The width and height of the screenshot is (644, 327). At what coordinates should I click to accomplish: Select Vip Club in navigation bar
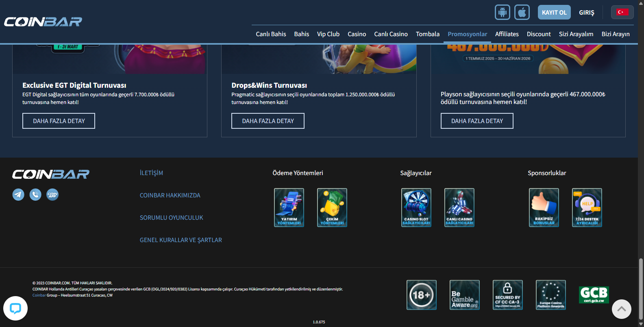point(328,34)
